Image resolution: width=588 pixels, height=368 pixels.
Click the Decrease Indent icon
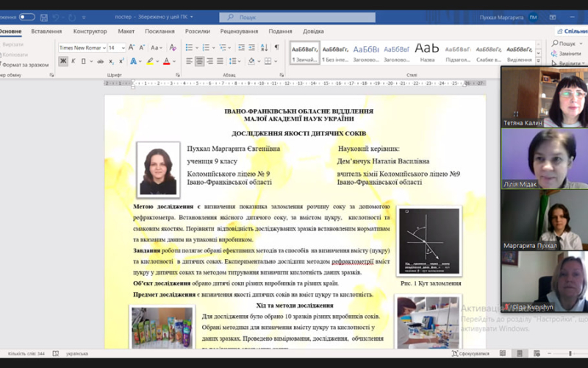click(241, 47)
